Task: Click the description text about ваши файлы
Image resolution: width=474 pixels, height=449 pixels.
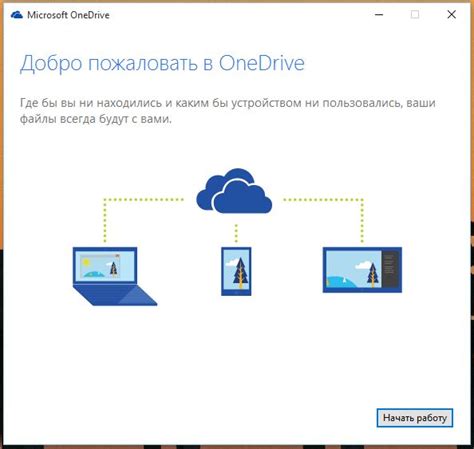Action: (x=228, y=111)
